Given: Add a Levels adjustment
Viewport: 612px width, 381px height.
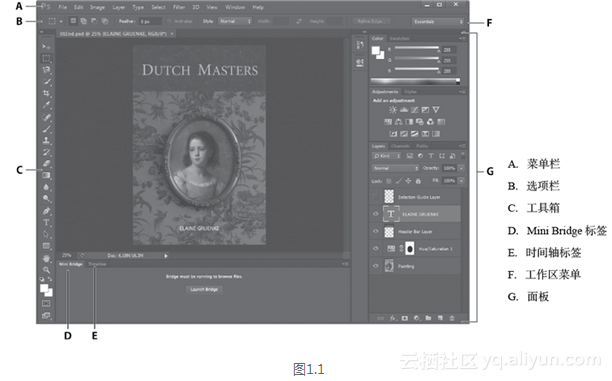Looking at the screenshot, I should (x=404, y=110).
